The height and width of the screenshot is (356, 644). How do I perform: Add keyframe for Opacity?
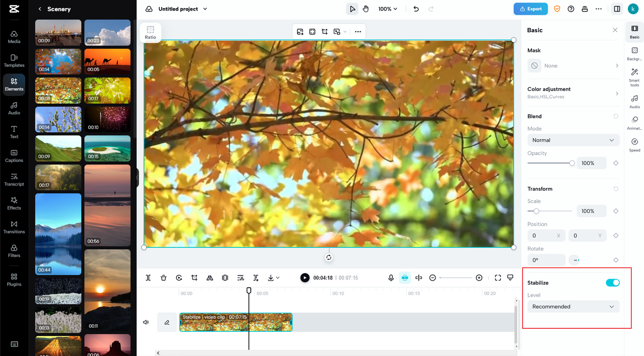(x=616, y=163)
